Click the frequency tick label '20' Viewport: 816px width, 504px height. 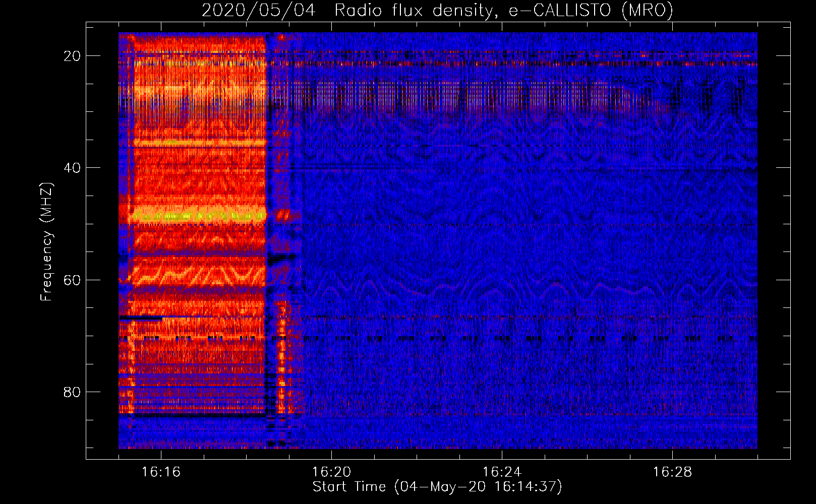tap(72, 56)
